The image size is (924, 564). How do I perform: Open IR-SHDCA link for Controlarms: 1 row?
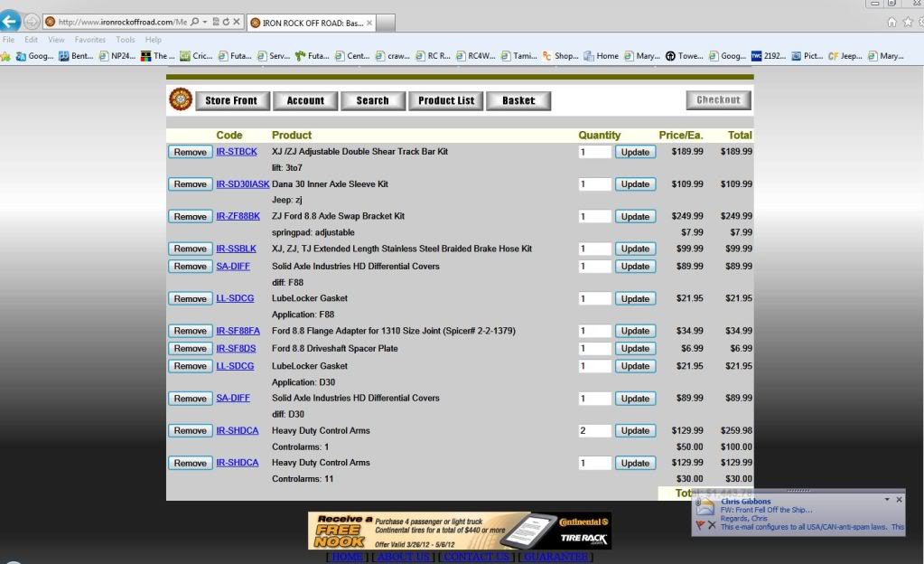pos(238,430)
